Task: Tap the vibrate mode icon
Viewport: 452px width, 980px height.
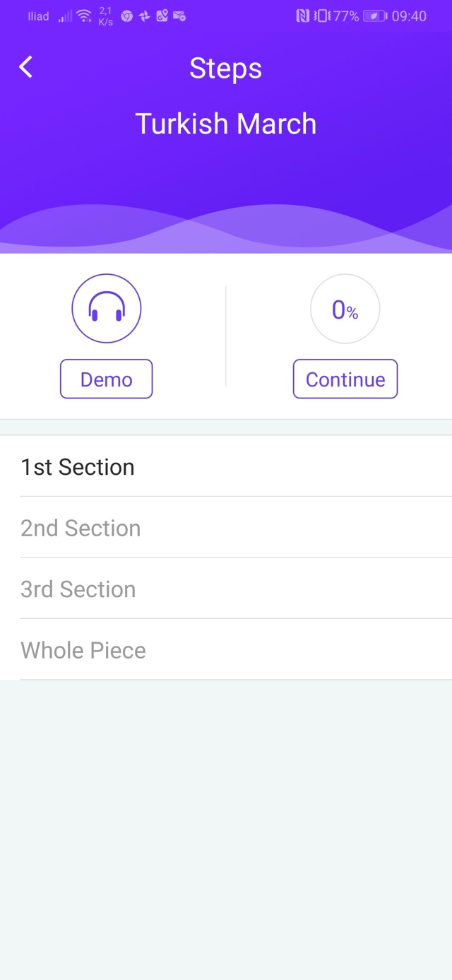Action: coord(321,16)
